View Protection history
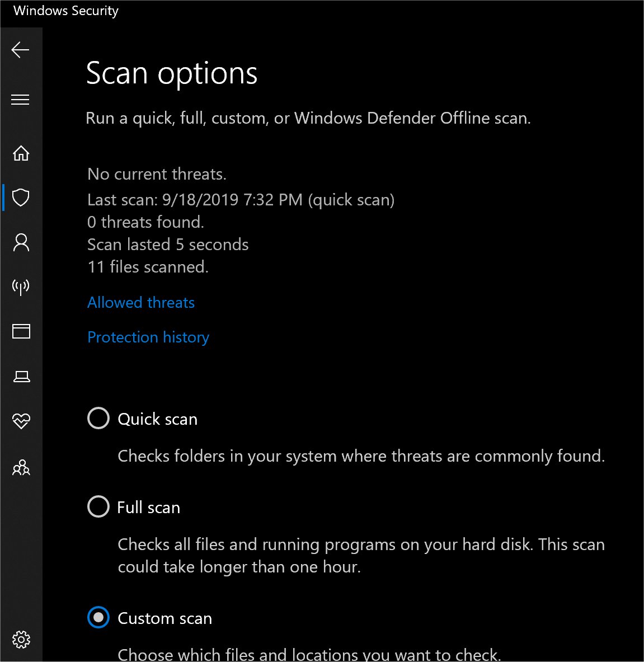Screen dimensions: 644x662 (x=148, y=337)
